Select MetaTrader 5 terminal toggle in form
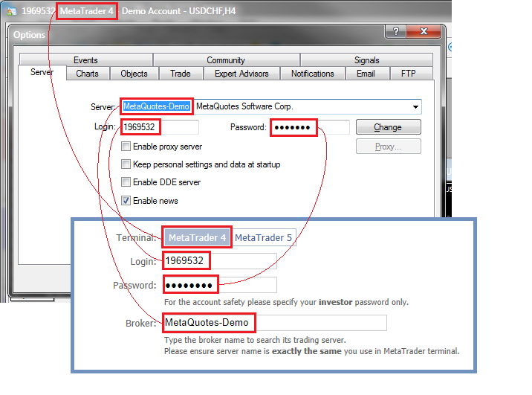Viewport: 532px width, 395px height. point(263,237)
